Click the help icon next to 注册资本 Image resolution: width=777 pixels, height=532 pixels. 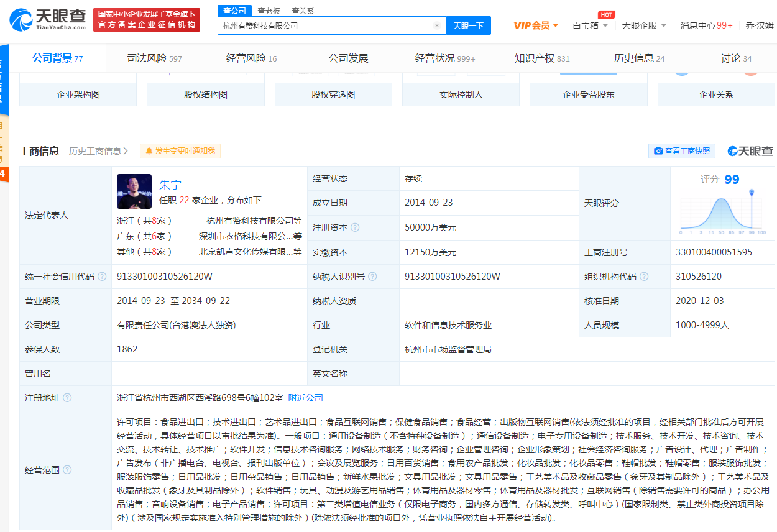coord(355,228)
